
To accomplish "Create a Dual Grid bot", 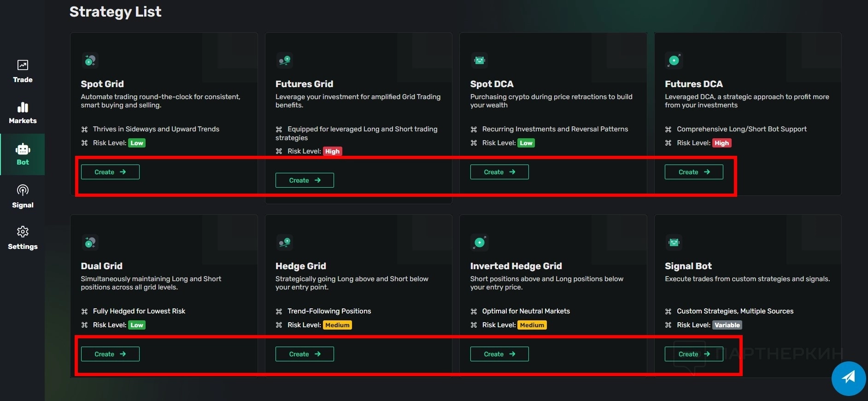I will [110, 354].
